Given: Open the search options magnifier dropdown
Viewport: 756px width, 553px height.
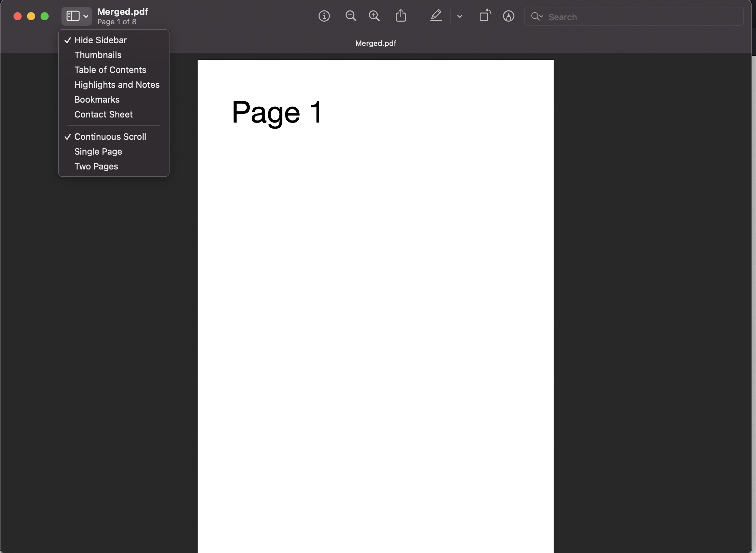Looking at the screenshot, I should pos(537,16).
